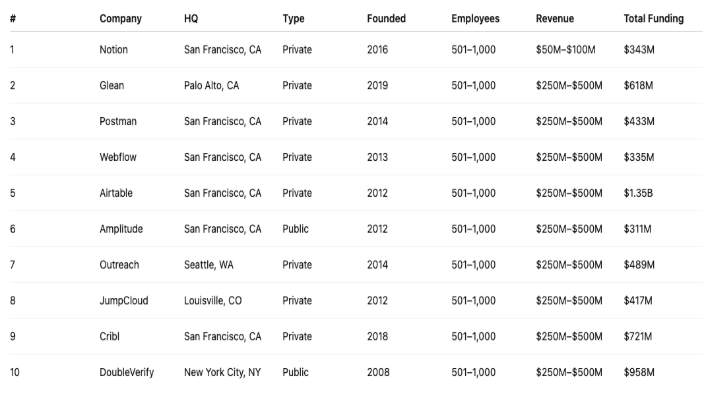Screen dimensions: 706x400
Task: Open the Glean company entry
Action: click(x=113, y=85)
